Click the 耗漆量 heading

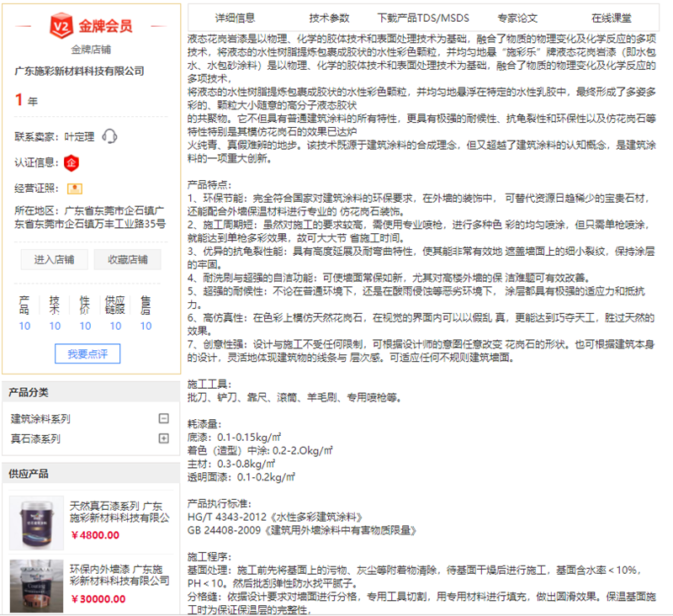click(x=204, y=424)
